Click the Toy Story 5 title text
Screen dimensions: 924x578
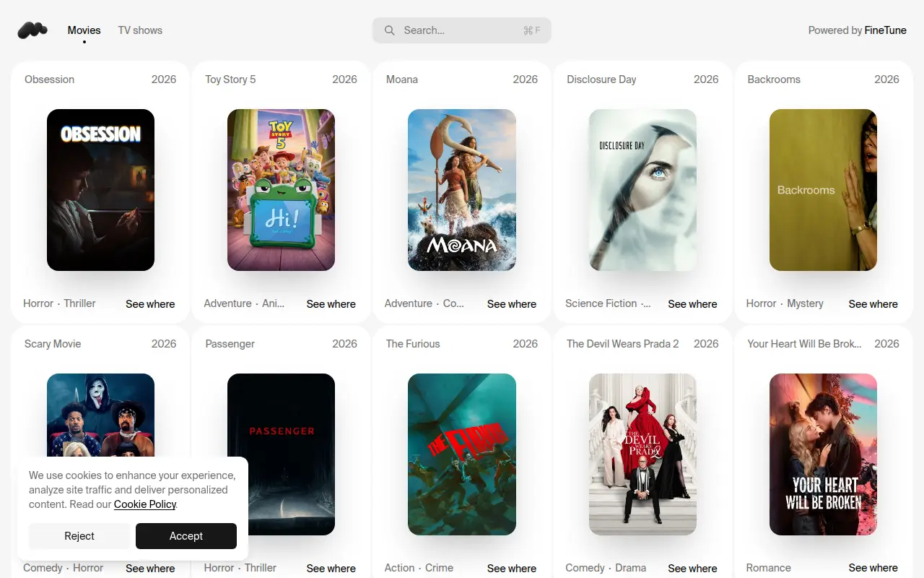[x=230, y=79]
